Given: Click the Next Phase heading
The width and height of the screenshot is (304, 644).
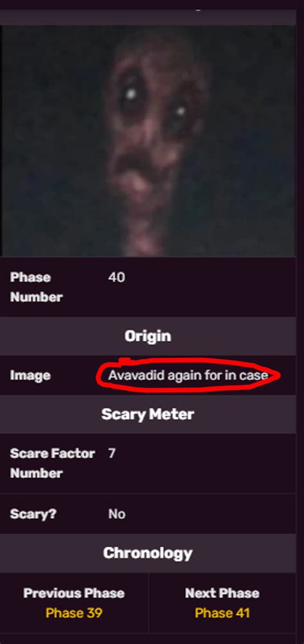Looking at the screenshot, I should pyautogui.click(x=223, y=593).
